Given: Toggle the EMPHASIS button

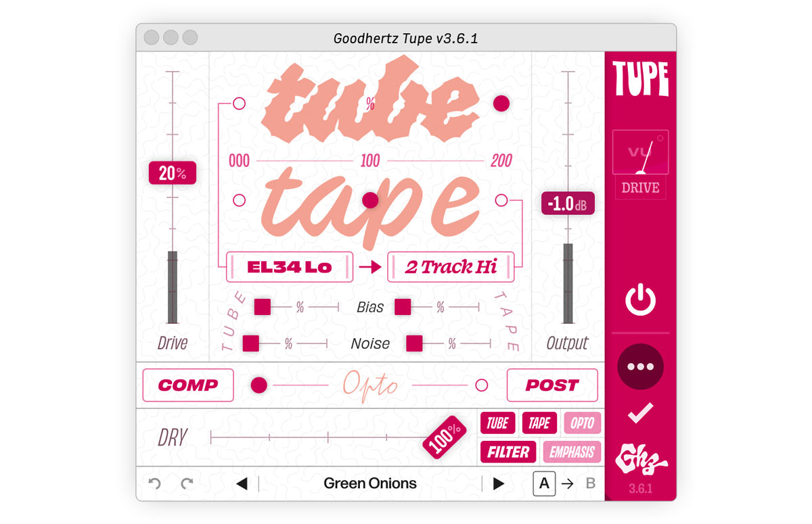Looking at the screenshot, I should click(572, 452).
